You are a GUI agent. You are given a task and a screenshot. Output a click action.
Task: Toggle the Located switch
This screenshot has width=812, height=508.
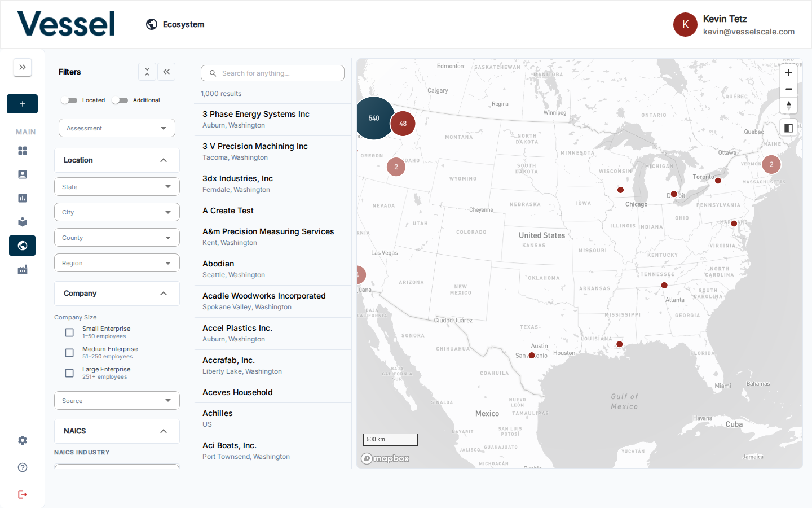pos(69,100)
